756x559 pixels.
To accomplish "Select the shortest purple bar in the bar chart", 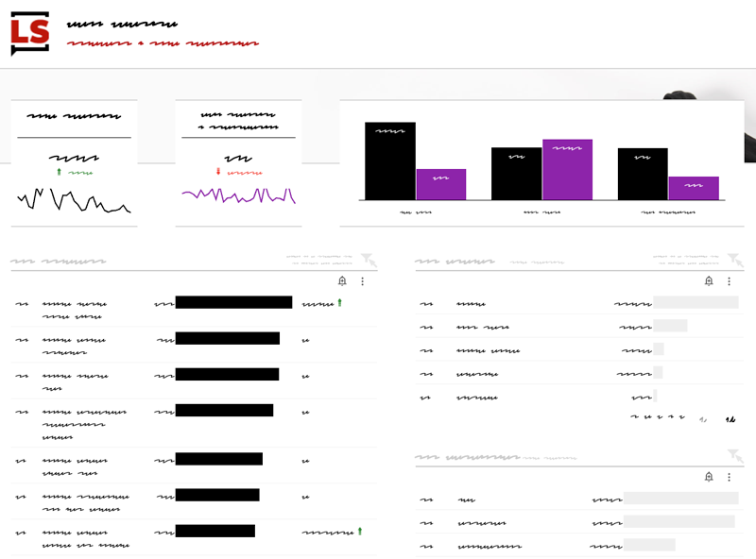I will 694,189.
